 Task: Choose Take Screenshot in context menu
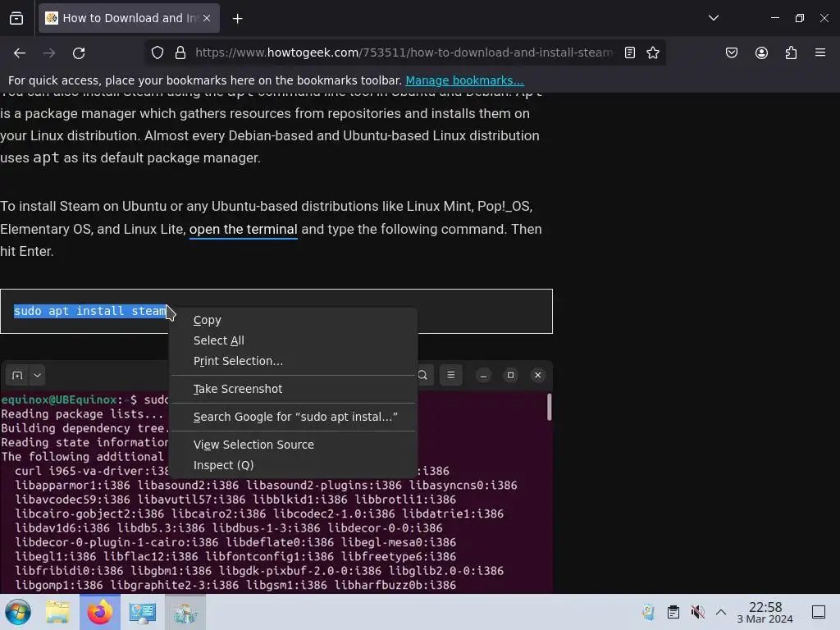tap(293, 389)
